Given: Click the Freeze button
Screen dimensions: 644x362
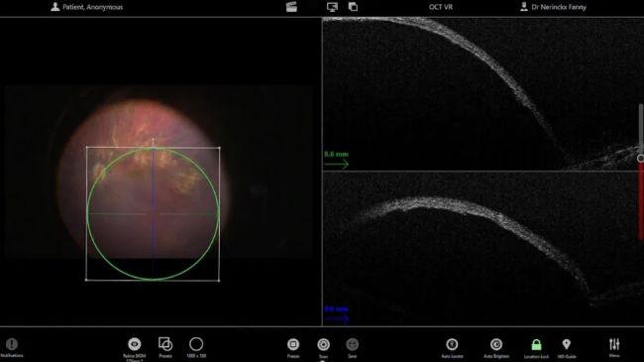Looking at the screenshot, I should [293, 344].
